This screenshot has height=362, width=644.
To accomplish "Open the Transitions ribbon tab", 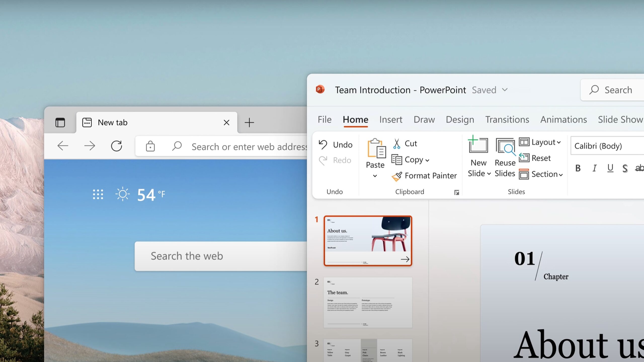I will coord(507,119).
